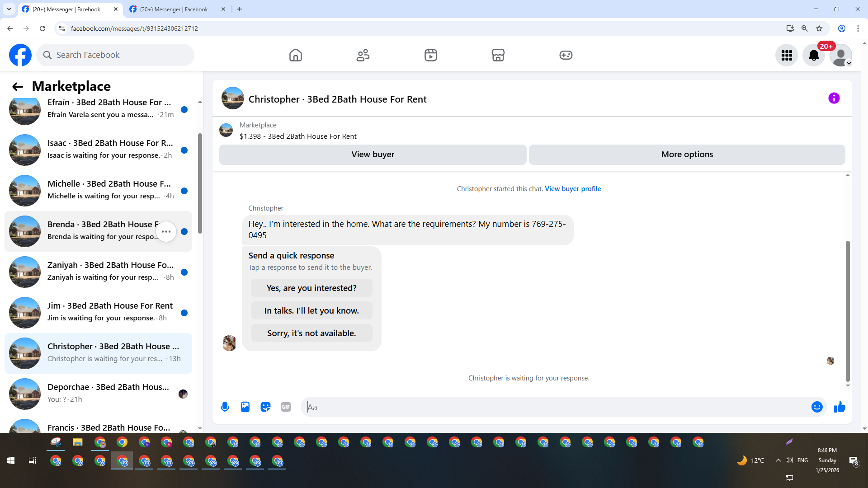Open the Windows notification center
The width and height of the screenshot is (868, 488).
(854, 461)
